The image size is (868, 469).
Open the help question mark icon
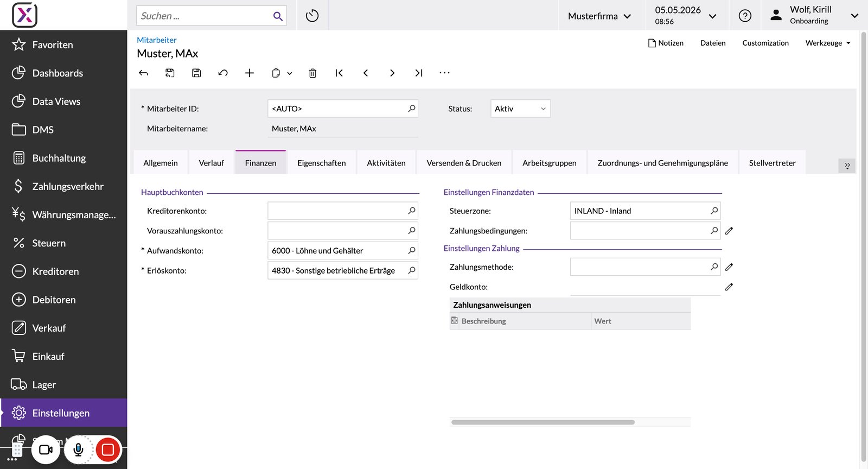pos(745,16)
